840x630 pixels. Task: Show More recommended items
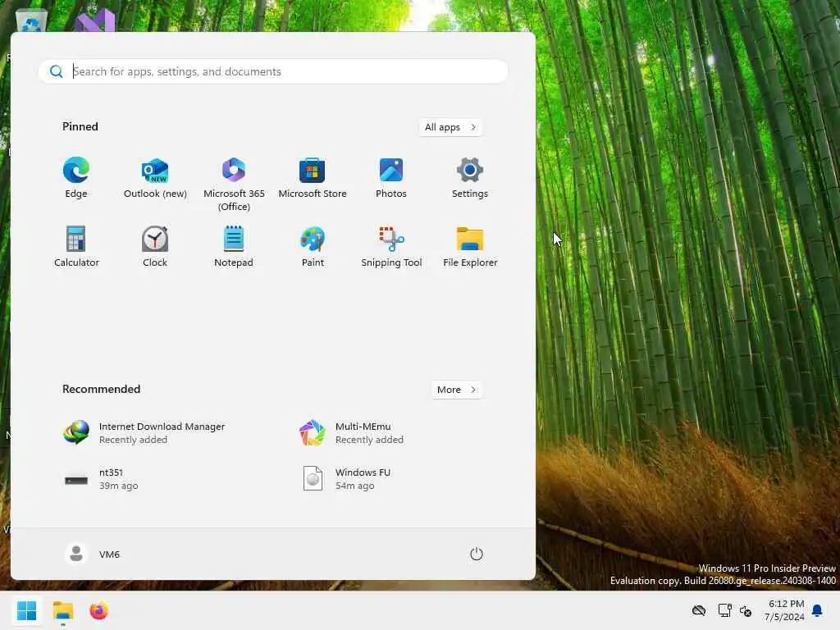pyautogui.click(x=456, y=390)
